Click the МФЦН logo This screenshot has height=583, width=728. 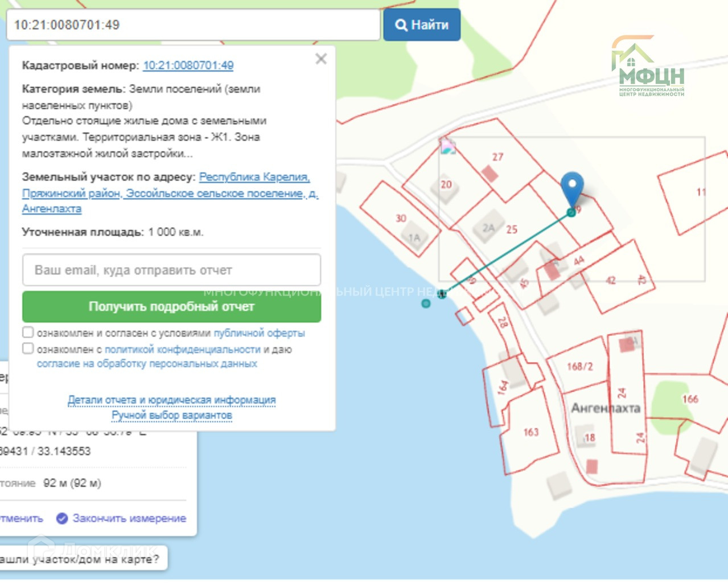coord(649,67)
